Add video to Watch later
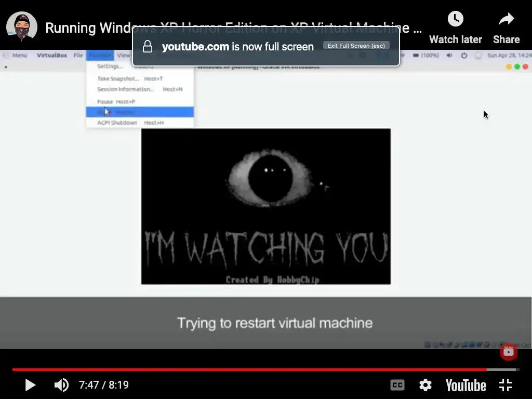The width and height of the screenshot is (532, 399). [455, 28]
